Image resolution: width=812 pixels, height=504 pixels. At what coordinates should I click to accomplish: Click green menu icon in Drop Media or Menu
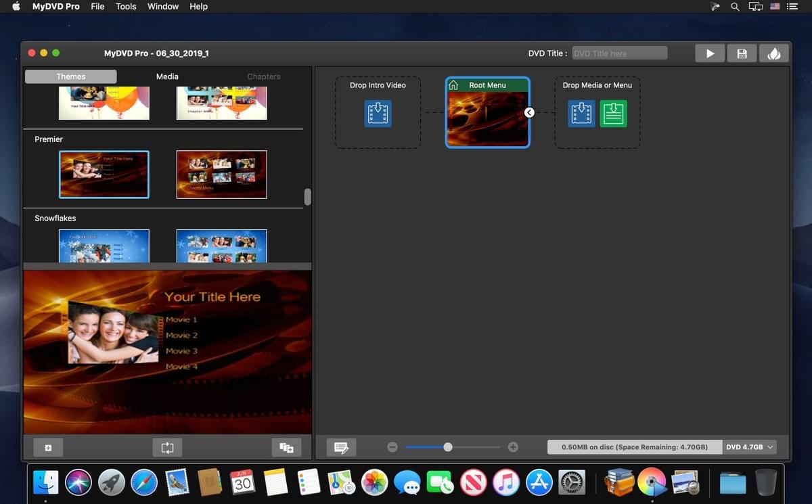click(x=614, y=114)
